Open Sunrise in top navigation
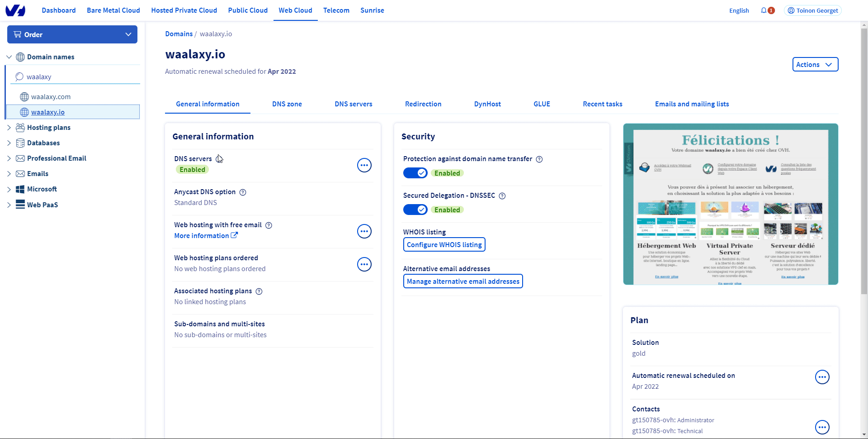Screen dimensions: 868x439 pos(372,10)
